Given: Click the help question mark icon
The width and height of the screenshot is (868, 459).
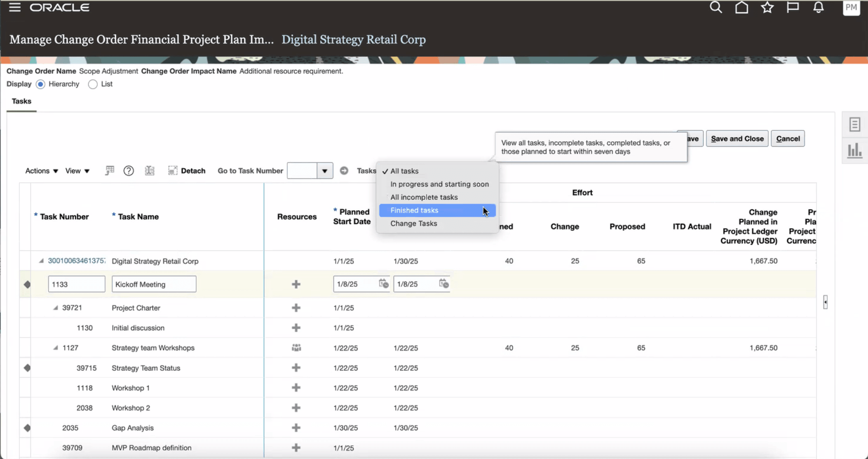Looking at the screenshot, I should point(129,171).
